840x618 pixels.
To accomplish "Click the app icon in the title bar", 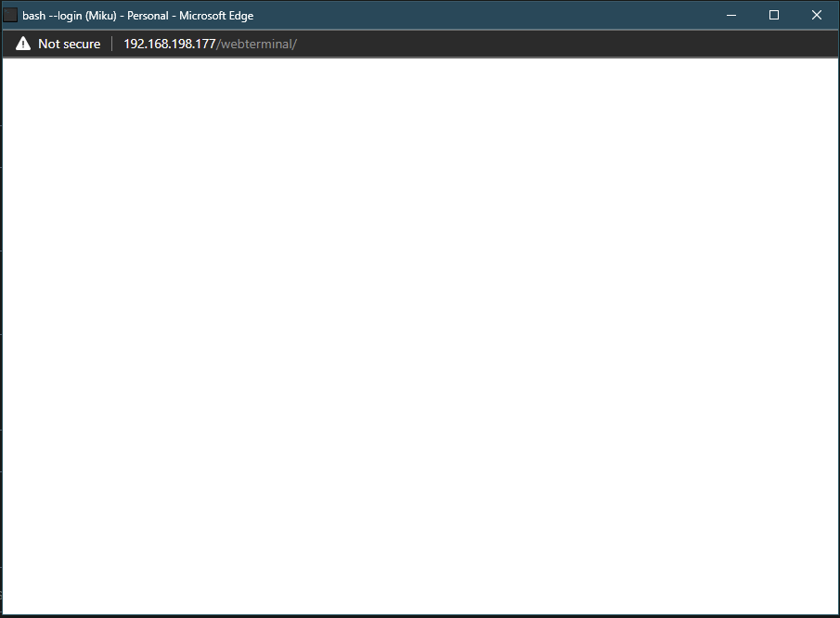I will [10, 15].
